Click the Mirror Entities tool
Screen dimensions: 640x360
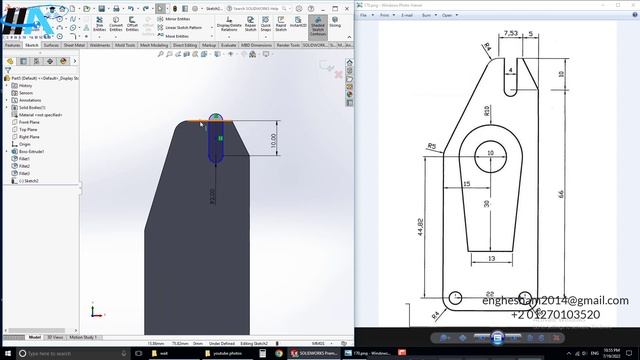click(174, 19)
